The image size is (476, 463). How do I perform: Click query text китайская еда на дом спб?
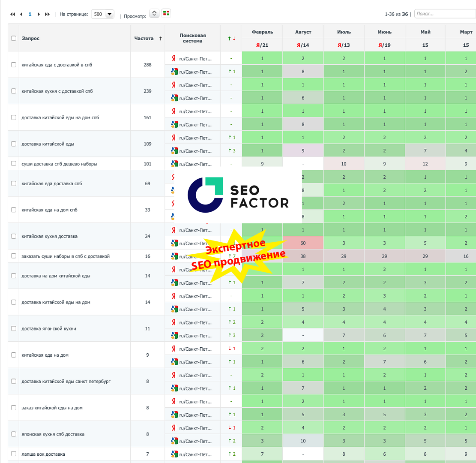coord(49,210)
